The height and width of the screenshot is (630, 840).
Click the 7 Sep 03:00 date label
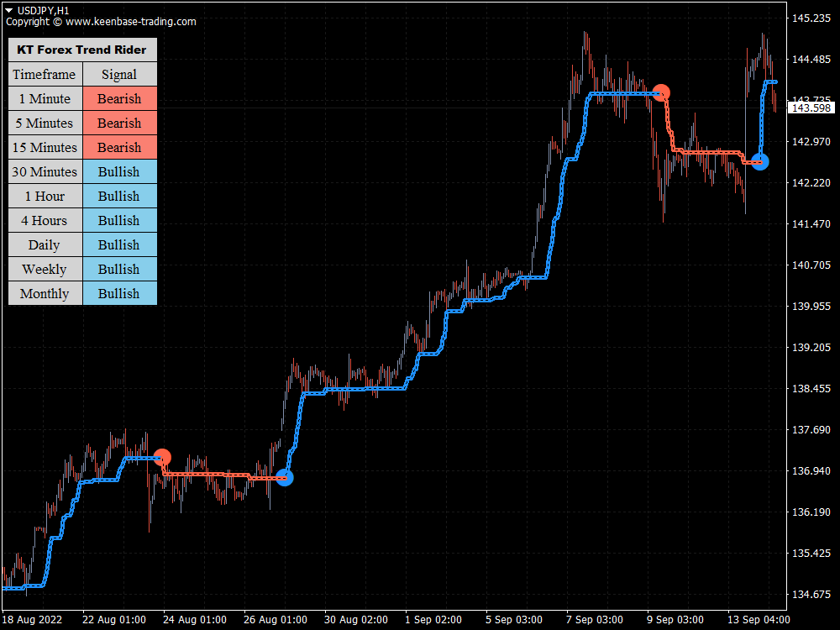595,620
